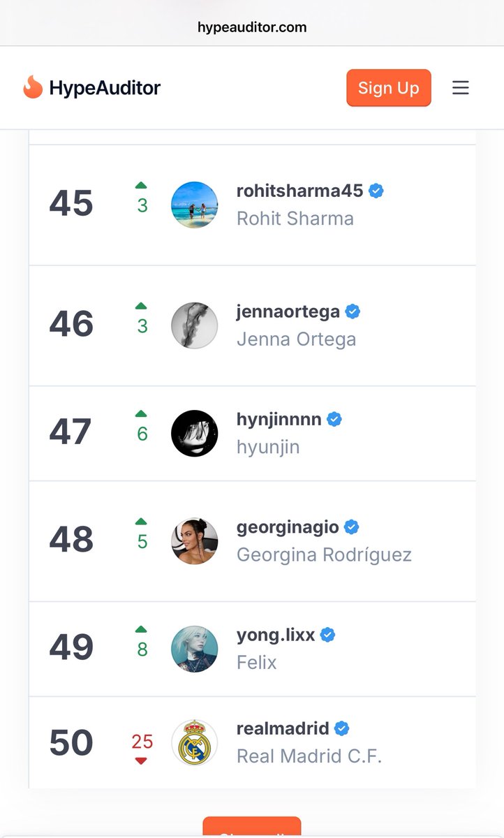
Task: Open rohitsharma45 profile picture
Action: (x=195, y=205)
